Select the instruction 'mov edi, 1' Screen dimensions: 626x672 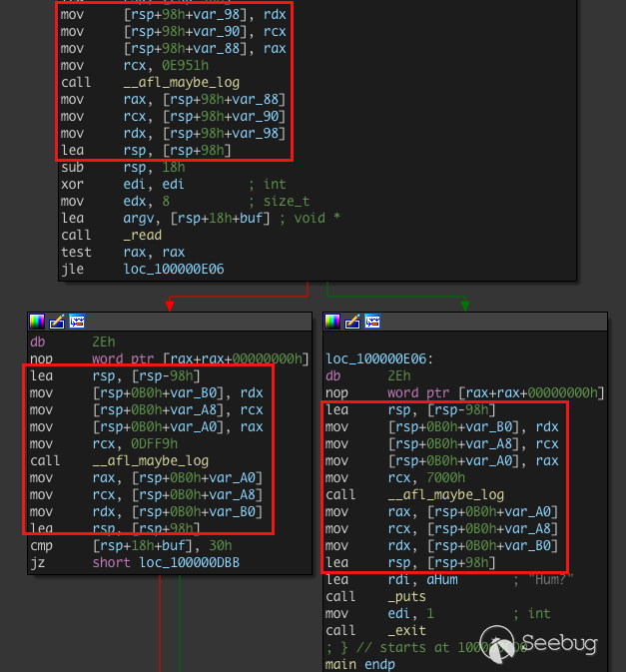(x=379, y=614)
